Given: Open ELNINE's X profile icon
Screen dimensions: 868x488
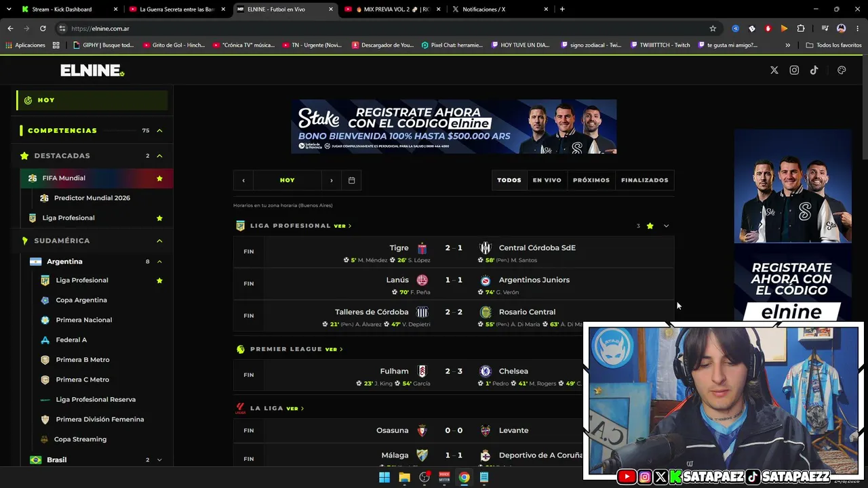Looking at the screenshot, I should click(774, 70).
